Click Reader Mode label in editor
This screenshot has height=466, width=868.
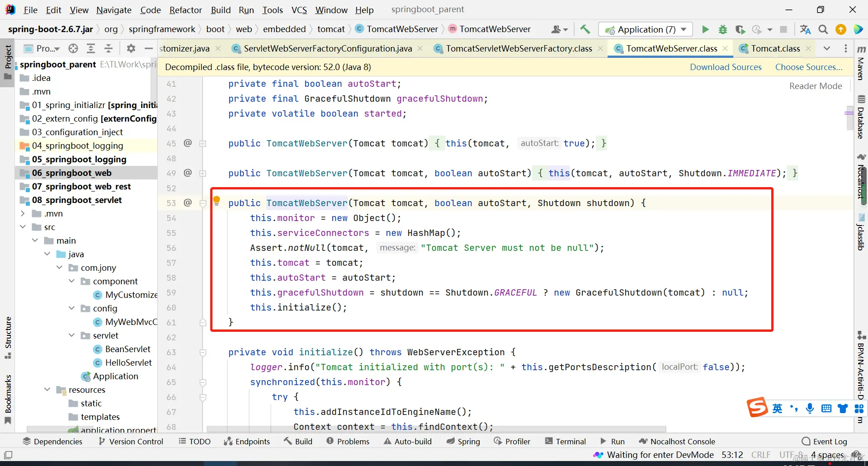(x=816, y=86)
